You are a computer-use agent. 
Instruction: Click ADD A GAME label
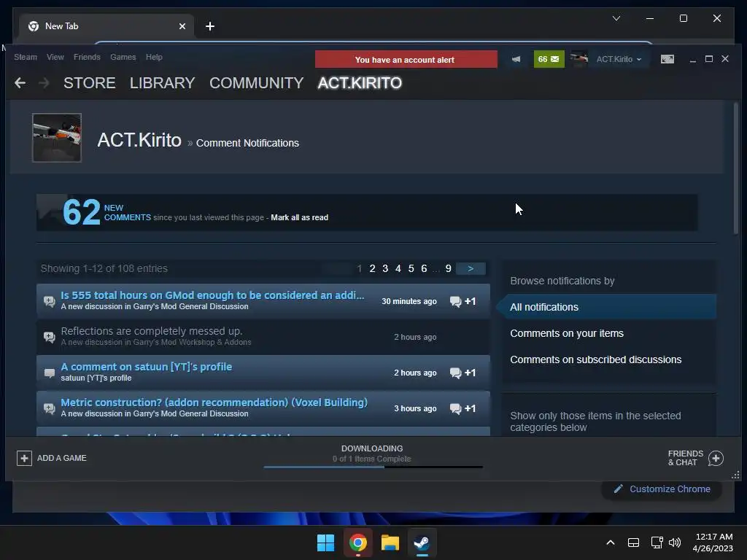[x=62, y=458]
